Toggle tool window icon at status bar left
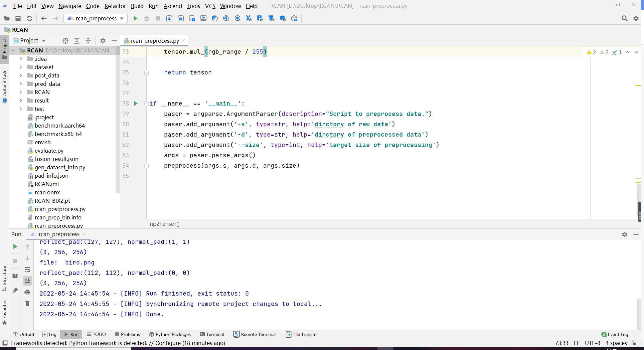The height and width of the screenshot is (350, 644). (x=5, y=343)
